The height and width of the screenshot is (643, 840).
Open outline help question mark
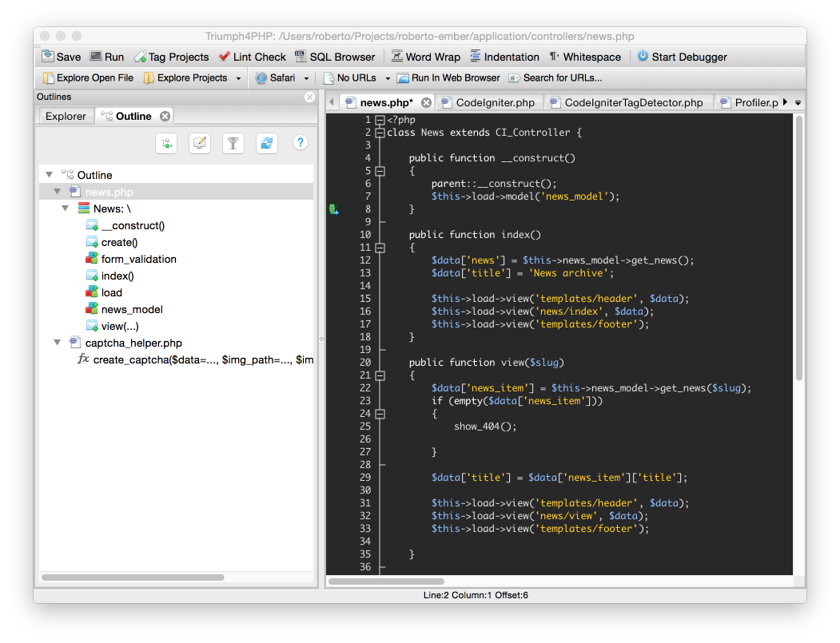301,143
